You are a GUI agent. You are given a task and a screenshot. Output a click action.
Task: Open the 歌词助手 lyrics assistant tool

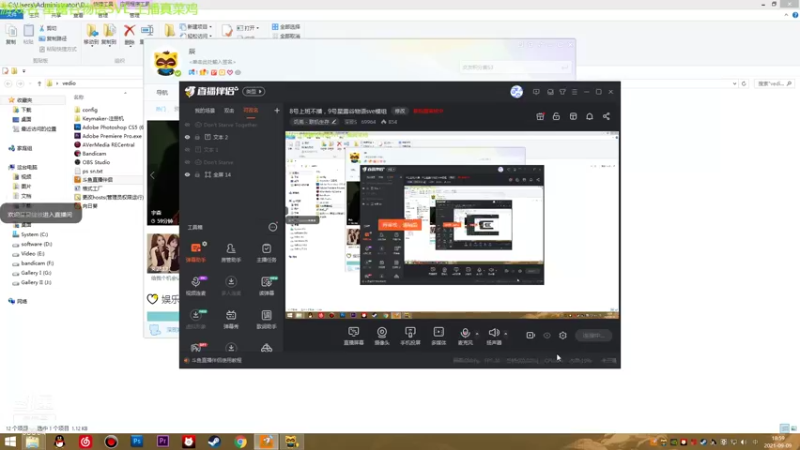pos(266,319)
